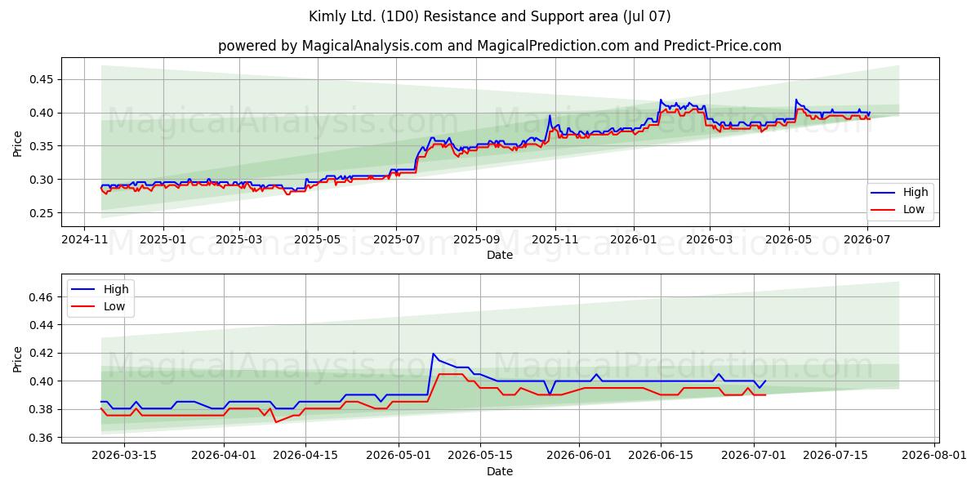Screen dimensions: 980x490
Task: Click the '2025-09' x-axis label
Action: (x=475, y=239)
